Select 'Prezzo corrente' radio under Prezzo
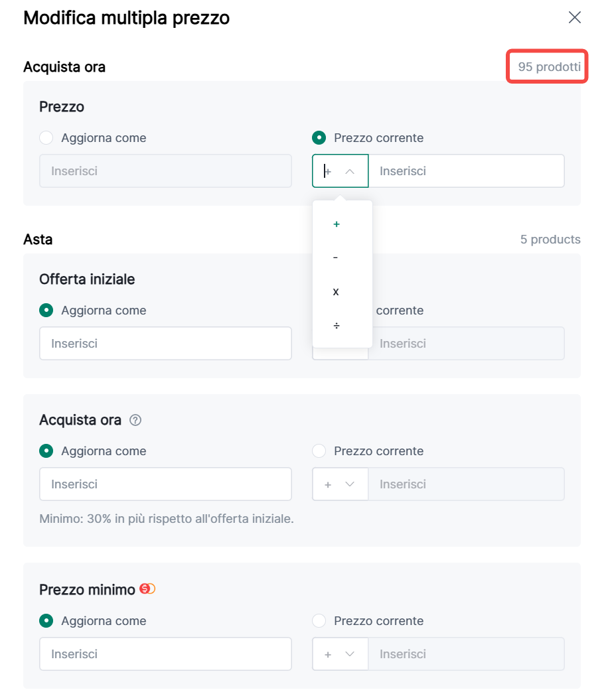The height and width of the screenshot is (700, 612). [x=319, y=138]
